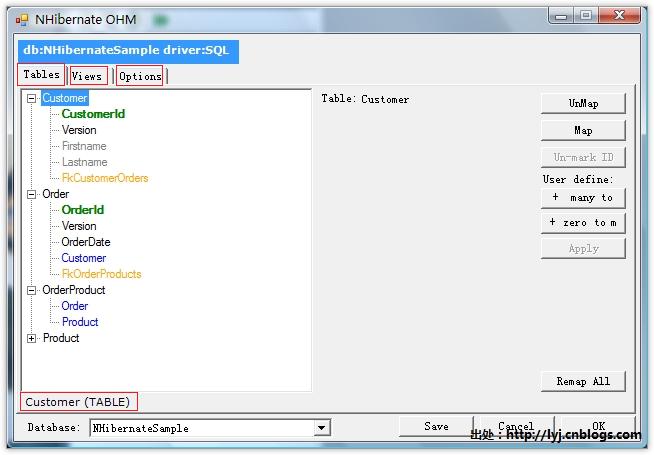The image size is (654, 455).
Task: Select the OrderProduct table node
Action: coord(73,290)
